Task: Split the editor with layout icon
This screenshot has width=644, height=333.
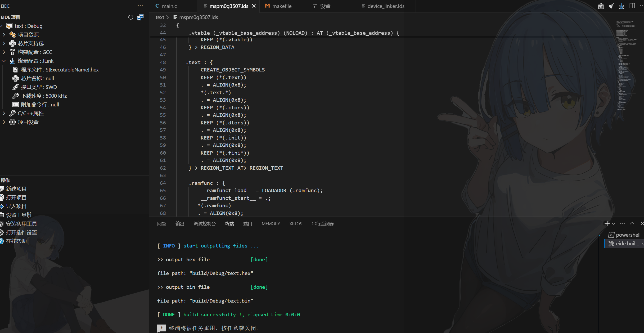Action: 632,6
